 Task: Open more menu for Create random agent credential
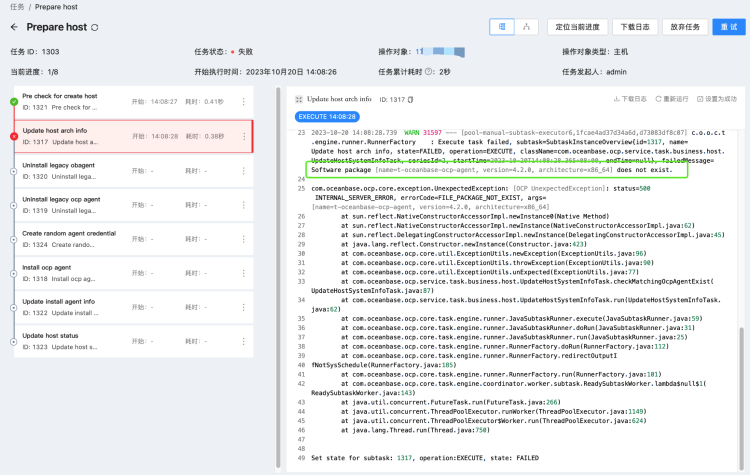(243, 239)
